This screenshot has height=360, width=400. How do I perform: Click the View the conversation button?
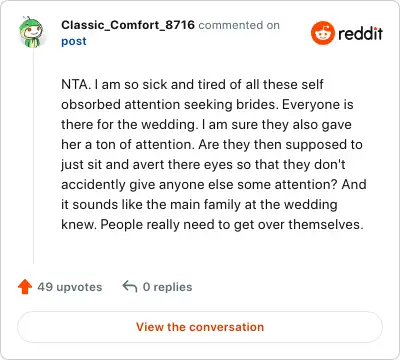(x=200, y=327)
